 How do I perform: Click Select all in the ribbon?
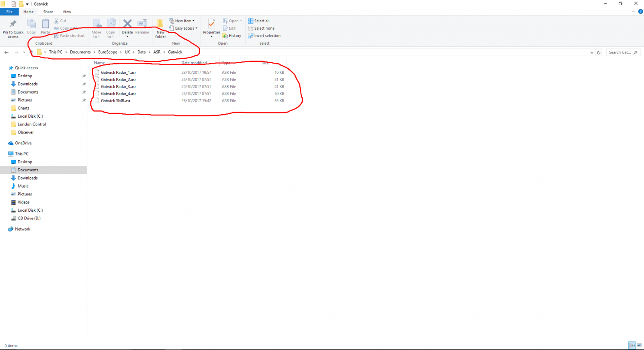coord(259,21)
